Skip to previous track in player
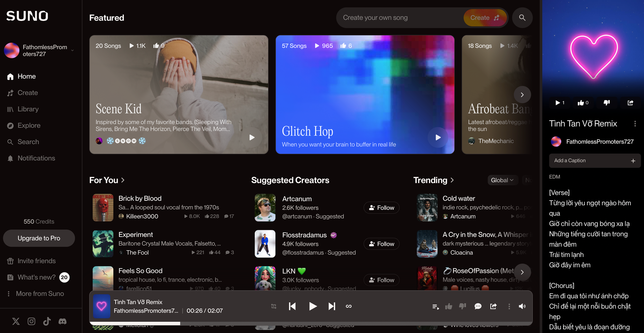This screenshot has width=644, height=333. (x=292, y=306)
